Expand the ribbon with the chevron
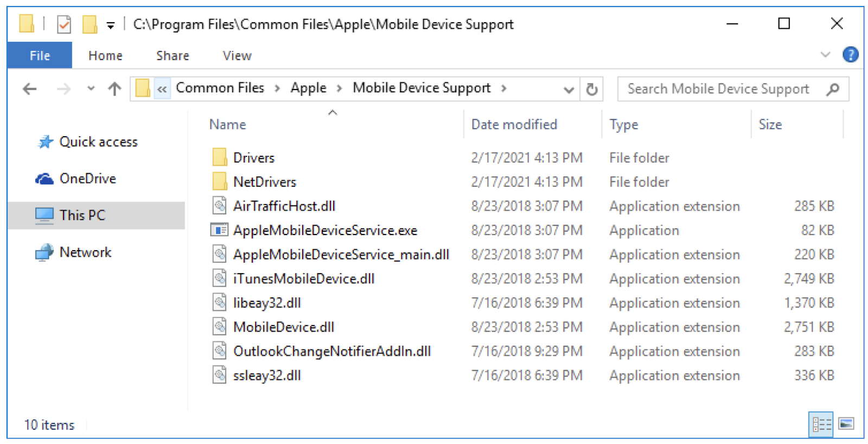The image size is (868, 444). pyautogui.click(x=825, y=54)
